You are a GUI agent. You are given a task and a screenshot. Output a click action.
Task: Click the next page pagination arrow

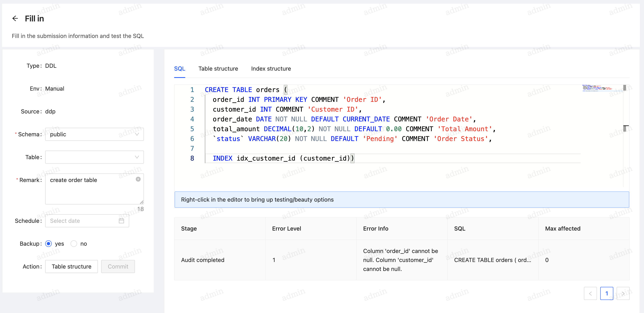[x=623, y=294]
